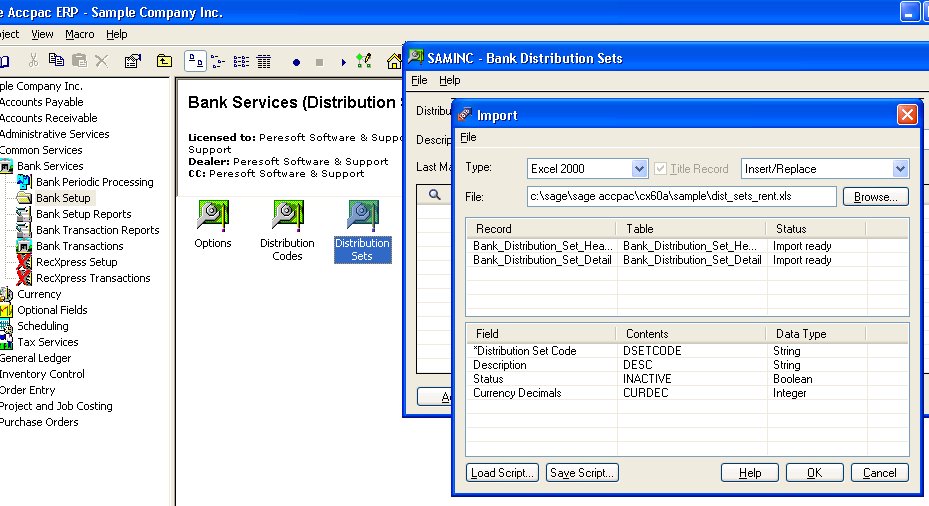Click the Load Script... button

click(x=503, y=473)
